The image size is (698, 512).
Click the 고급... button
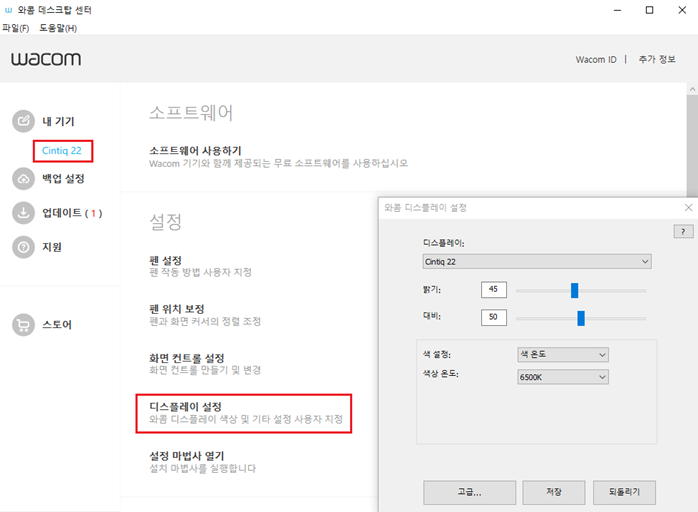click(x=469, y=492)
